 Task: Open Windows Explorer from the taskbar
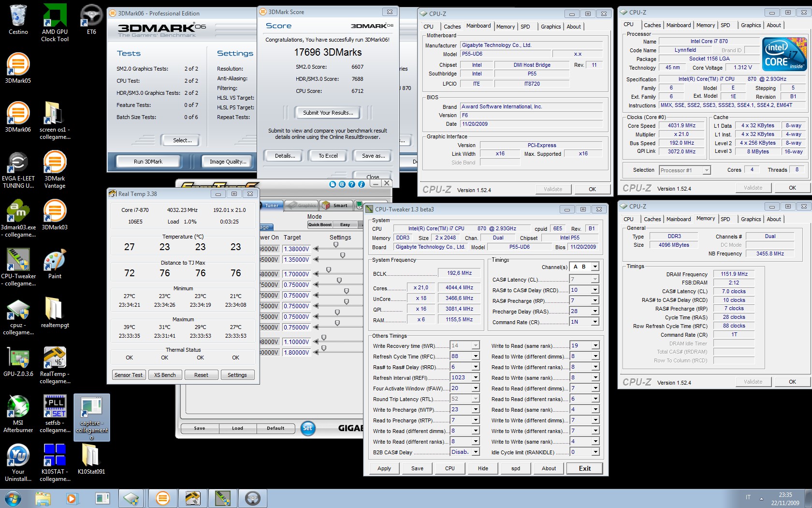pyautogui.click(x=43, y=498)
